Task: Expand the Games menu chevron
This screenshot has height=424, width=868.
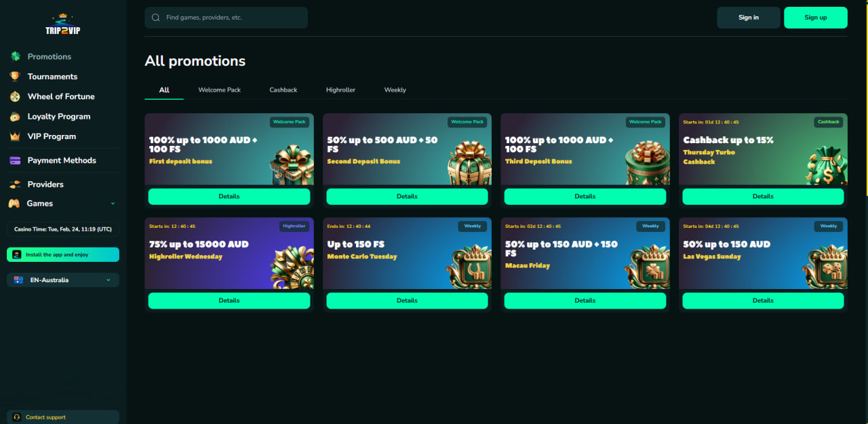Action: (113, 204)
